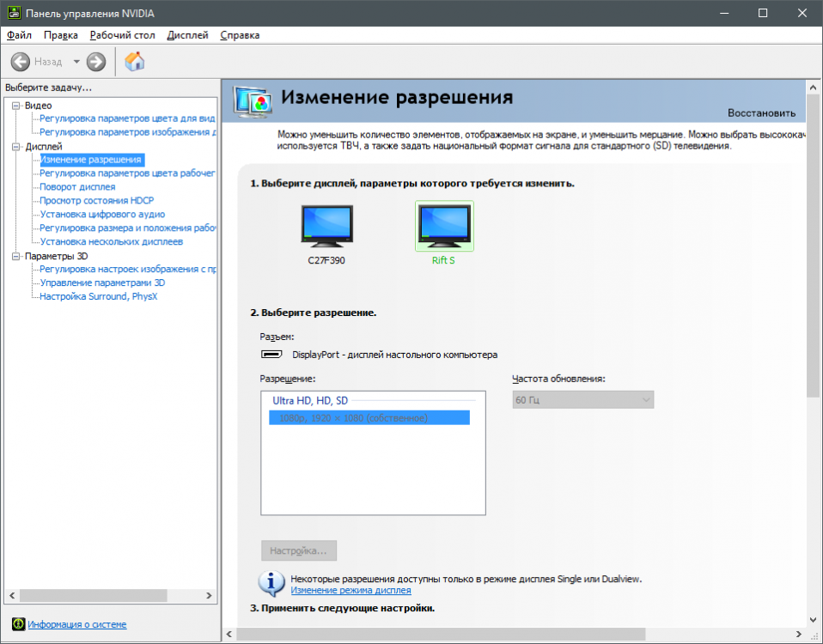Click the DisplayPort connector icon

(x=271, y=355)
